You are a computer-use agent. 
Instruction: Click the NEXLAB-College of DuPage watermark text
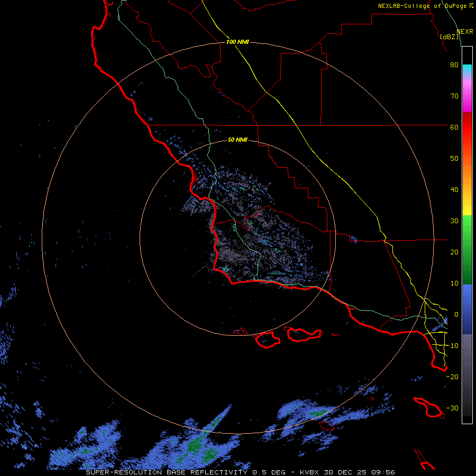pos(423,6)
